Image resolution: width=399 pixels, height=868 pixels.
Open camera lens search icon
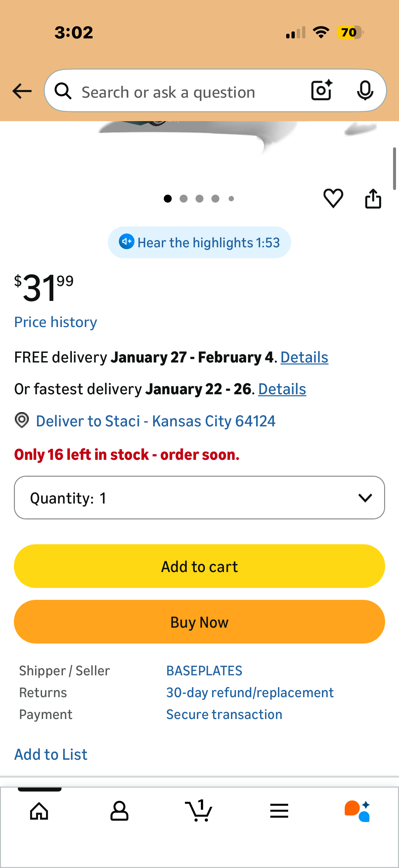coord(322,90)
